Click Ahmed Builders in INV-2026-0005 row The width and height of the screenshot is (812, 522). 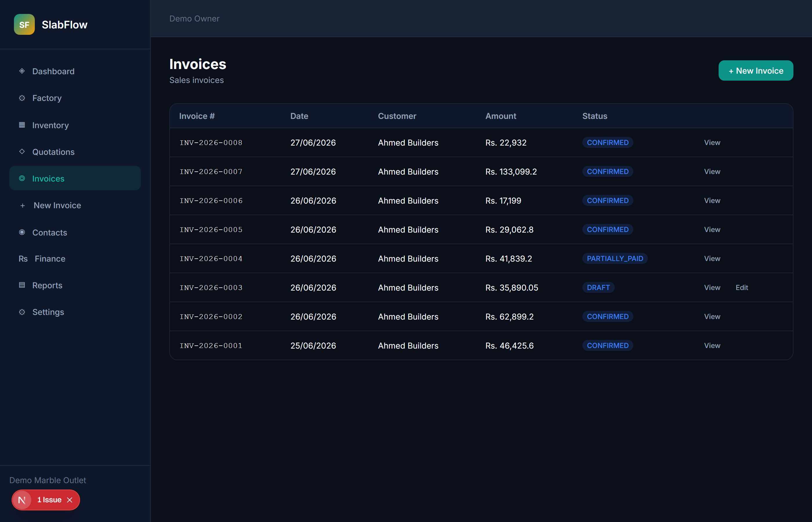pos(408,229)
